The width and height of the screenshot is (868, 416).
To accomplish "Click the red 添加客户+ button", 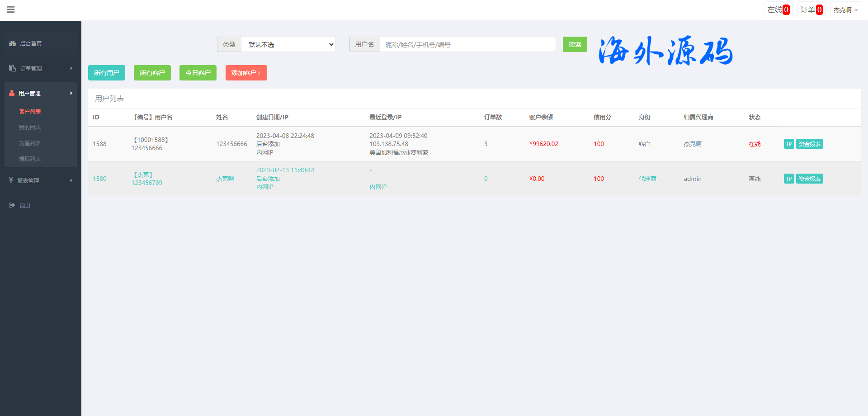I will (x=246, y=73).
